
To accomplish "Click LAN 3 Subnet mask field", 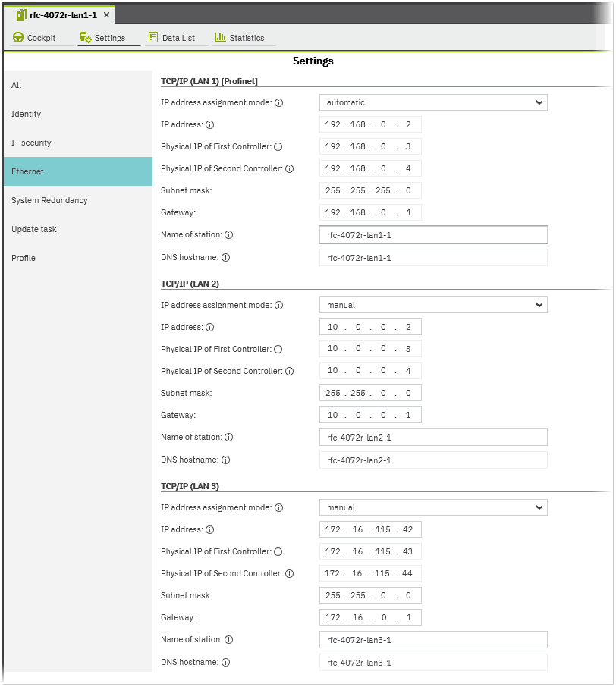I will click(370, 595).
